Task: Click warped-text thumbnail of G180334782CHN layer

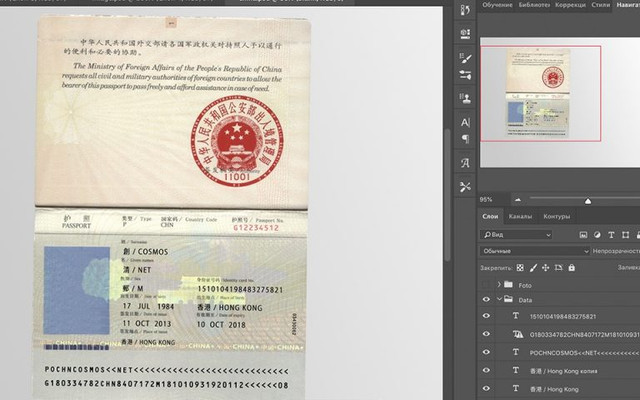Action: pos(518,334)
